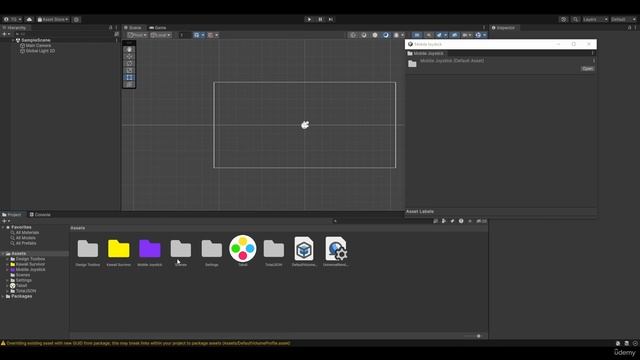Click the Hierarchy add (+) button
Viewport: 640px width, 360px height.
[4, 34]
